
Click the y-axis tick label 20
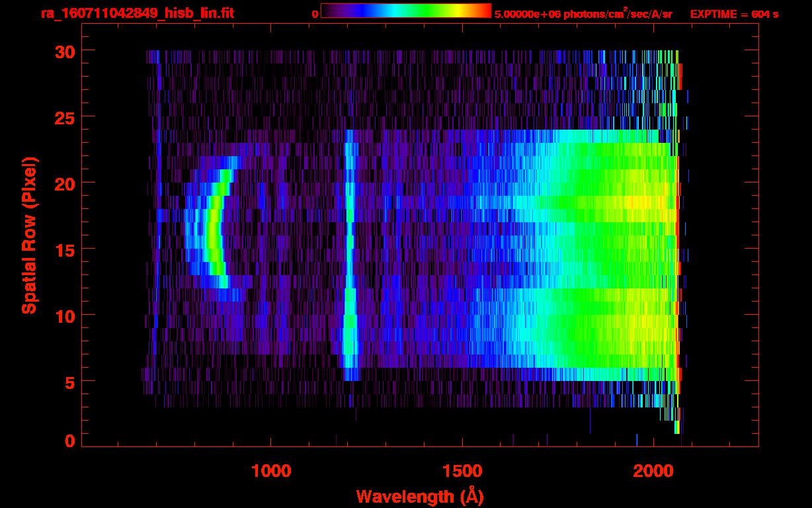(x=65, y=183)
